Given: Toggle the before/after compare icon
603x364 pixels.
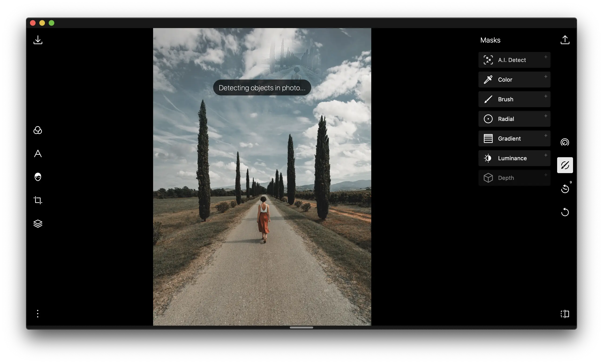Looking at the screenshot, I should tap(565, 314).
